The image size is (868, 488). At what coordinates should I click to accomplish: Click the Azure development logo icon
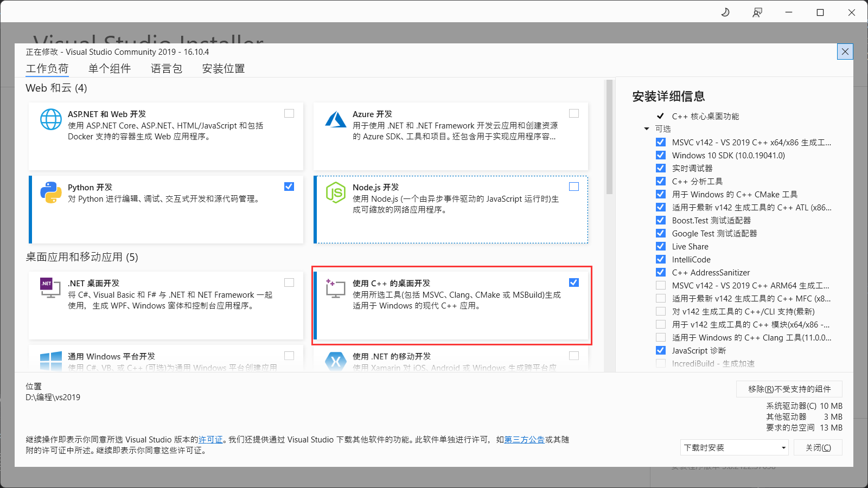(x=336, y=119)
